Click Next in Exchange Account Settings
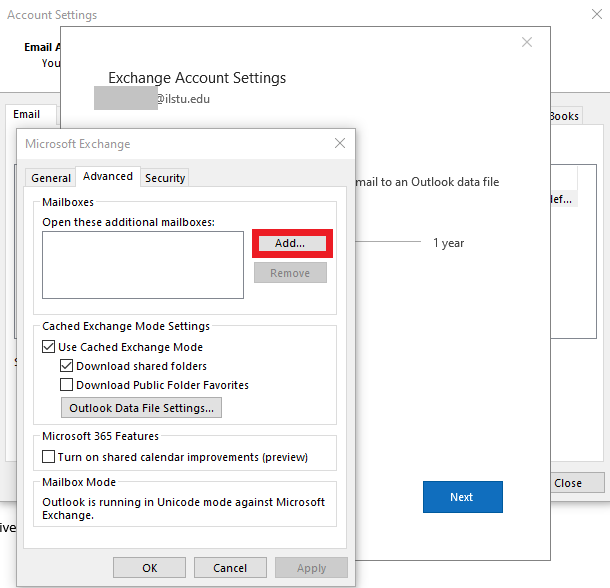This screenshot has width=610, height=588. [463, 497]
